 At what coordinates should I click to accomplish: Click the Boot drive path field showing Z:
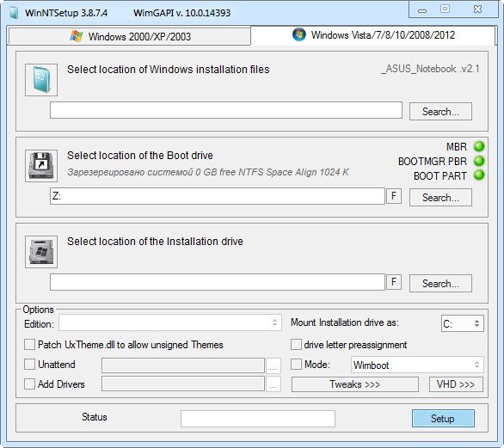(218, 196)
